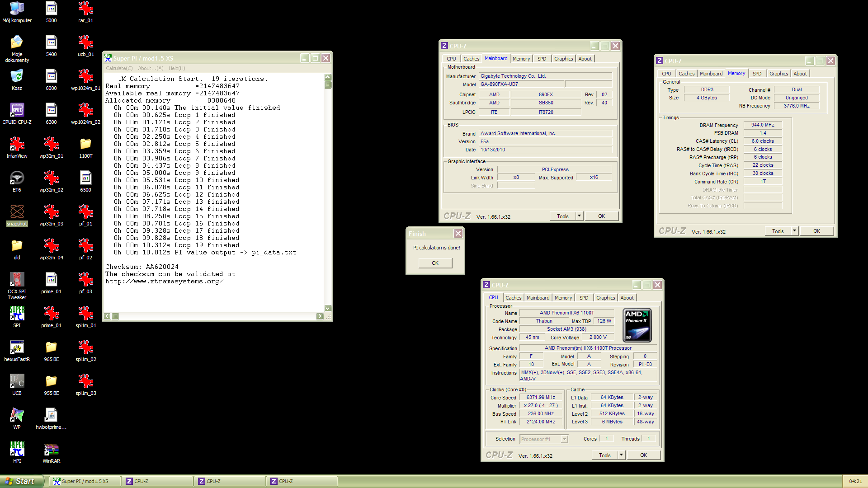
Task: Open the Tools dropdown arrow in CPU tab CPU-Z window
Action: [621, 455]
